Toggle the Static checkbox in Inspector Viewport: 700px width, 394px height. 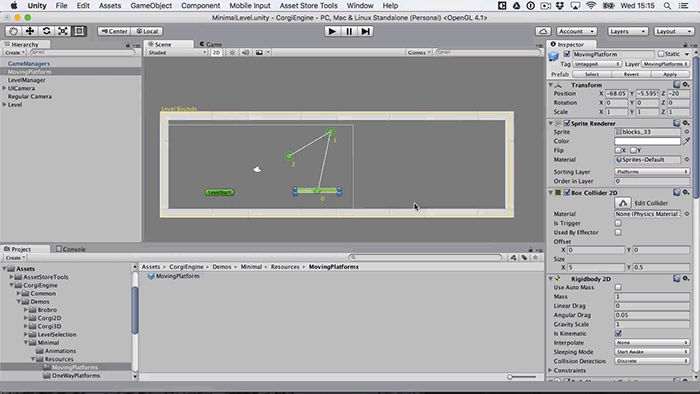(661, 54)
